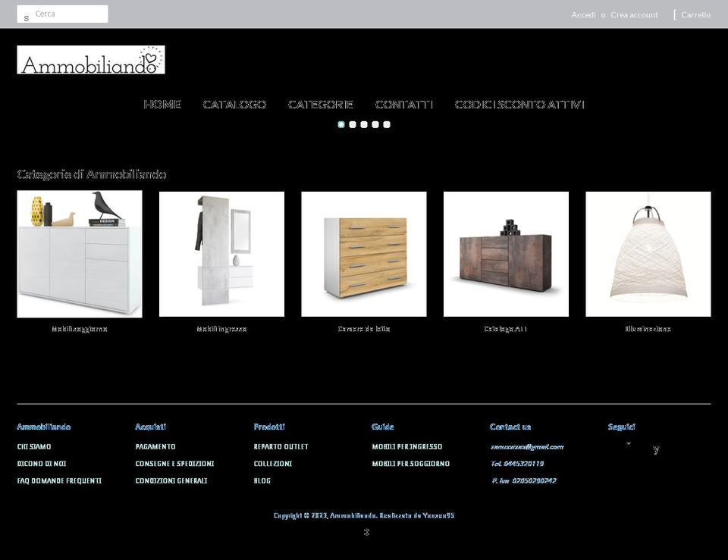This screenshot has height=560, width=728.
Task: Open CONDIZIONI GENERALI footer link
Action: [171, 480]
